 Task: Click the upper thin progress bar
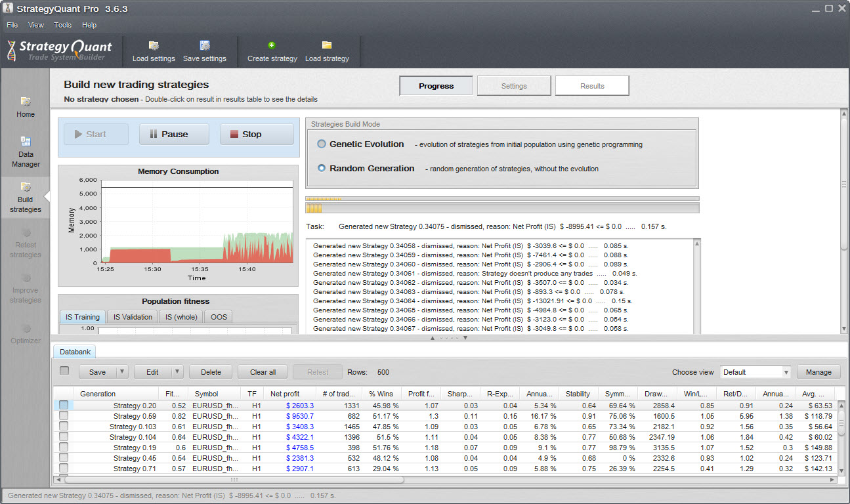click(502, 198)
